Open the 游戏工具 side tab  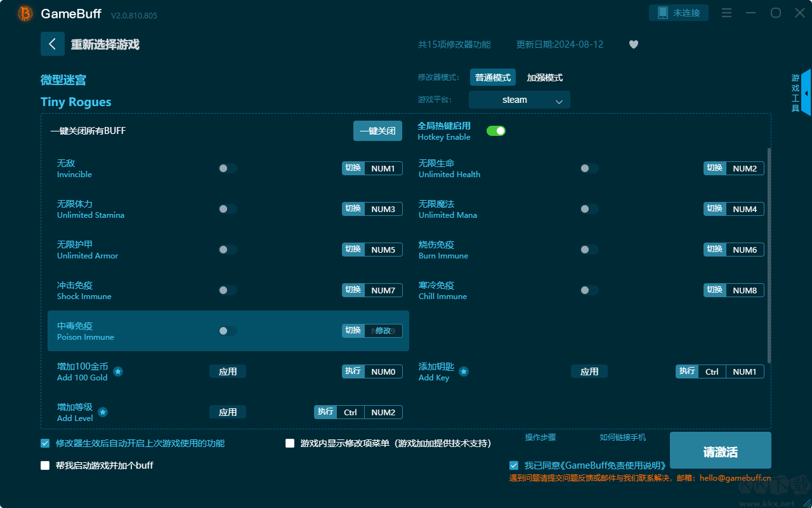point(796,93)
